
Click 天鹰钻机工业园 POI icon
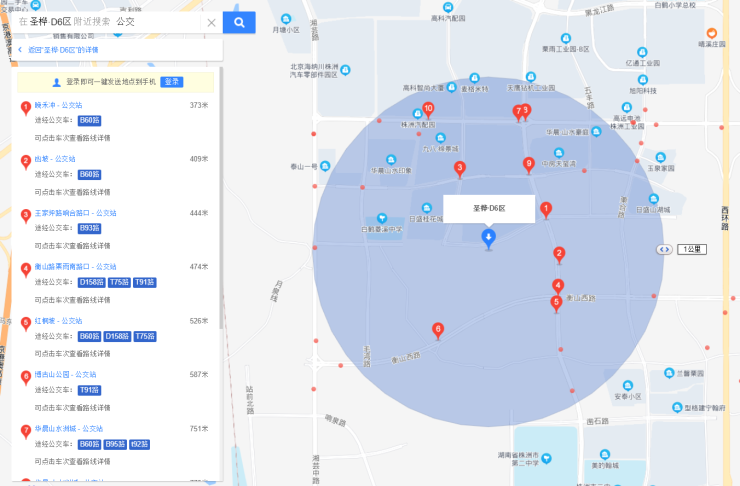coord(531,77)
